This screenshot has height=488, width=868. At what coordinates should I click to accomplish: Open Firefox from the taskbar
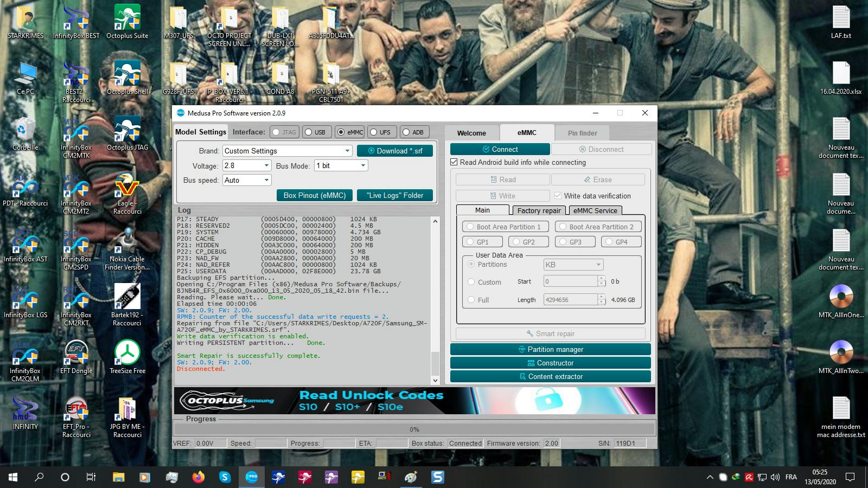pos(199,477)
